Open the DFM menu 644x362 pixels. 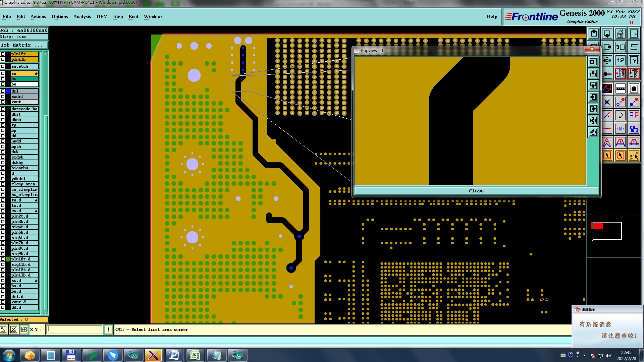coord(102,16)
